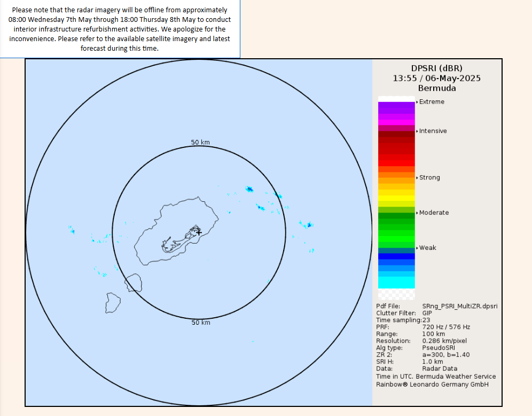Click the SRng_PSRI_MultiZR.dpsri file name
This screenshot has width=532, height=416.
[x=460, y=306]
